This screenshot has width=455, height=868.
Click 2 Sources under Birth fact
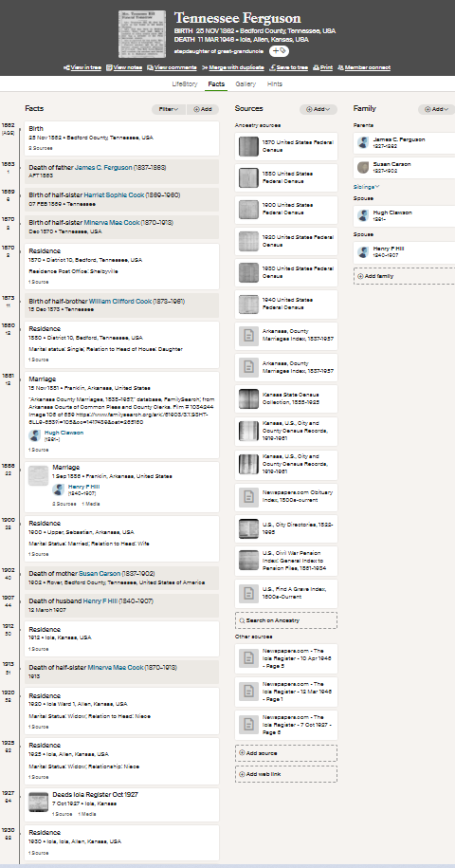41,148
